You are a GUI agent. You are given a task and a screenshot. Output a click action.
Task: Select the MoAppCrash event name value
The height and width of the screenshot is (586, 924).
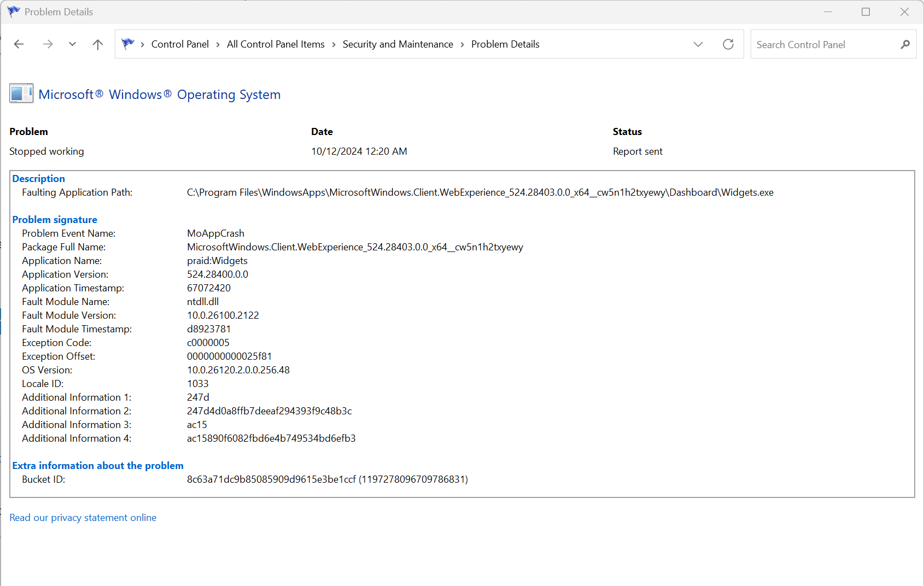(x=215, y=233)
